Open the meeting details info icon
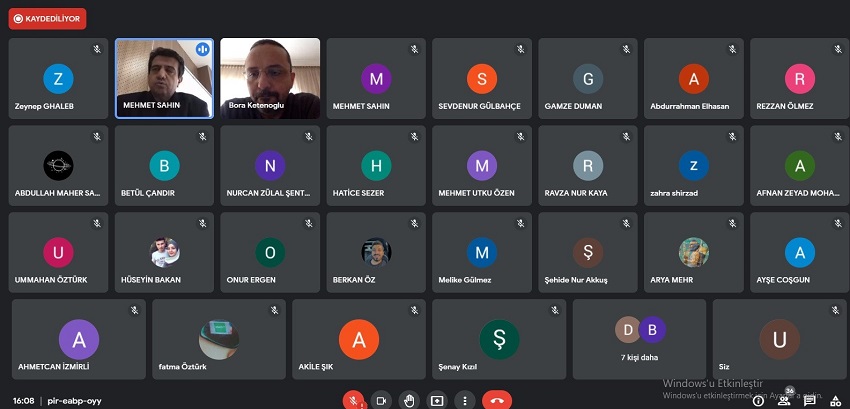Screen dimensions: 850x409 pyautogui.click(x=758, y=400)
